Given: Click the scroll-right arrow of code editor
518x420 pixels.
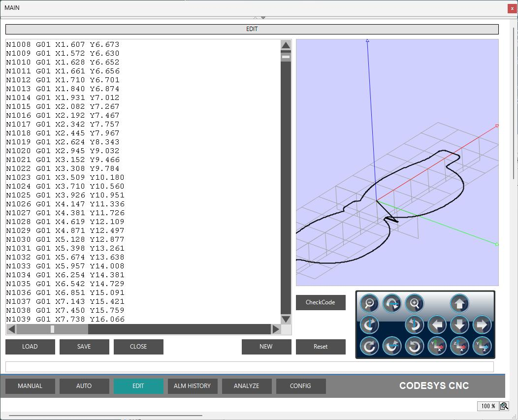Looking at the screenshot, I should pyautogui.click(x=276, y=329).
